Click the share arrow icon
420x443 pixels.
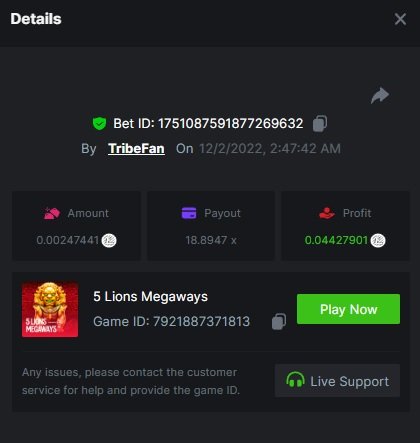[380, 95]
